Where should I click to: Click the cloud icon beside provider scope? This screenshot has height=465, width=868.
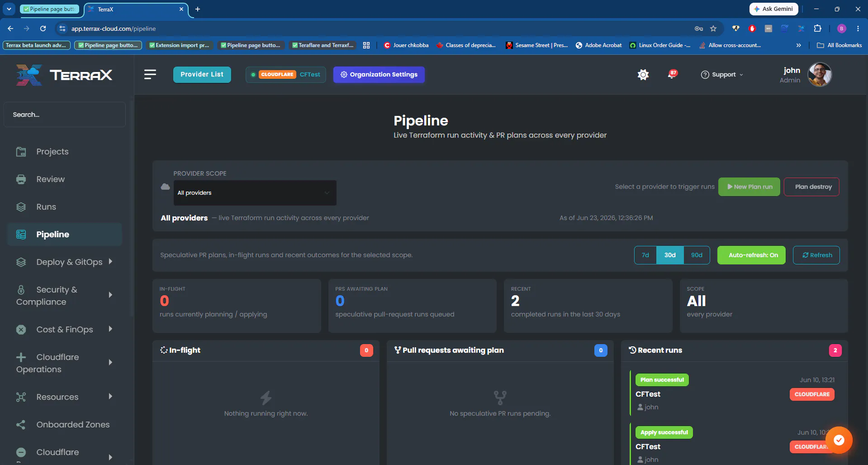(166, 187)
